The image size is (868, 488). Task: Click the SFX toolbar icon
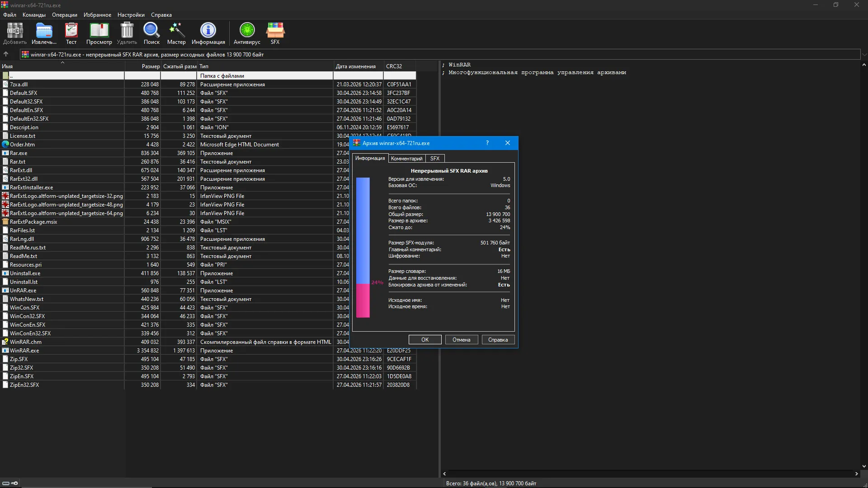275,33
